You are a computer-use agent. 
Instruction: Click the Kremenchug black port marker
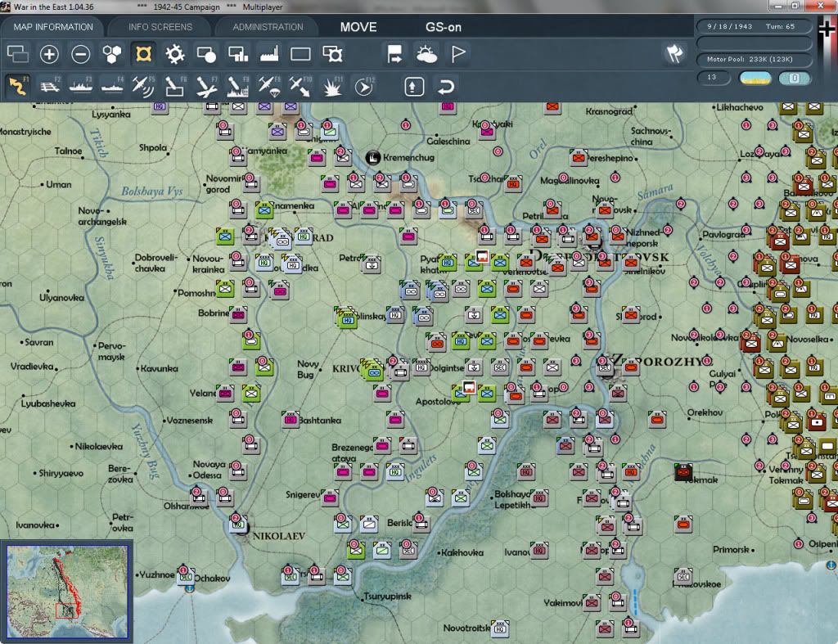(x=372, y=158)
